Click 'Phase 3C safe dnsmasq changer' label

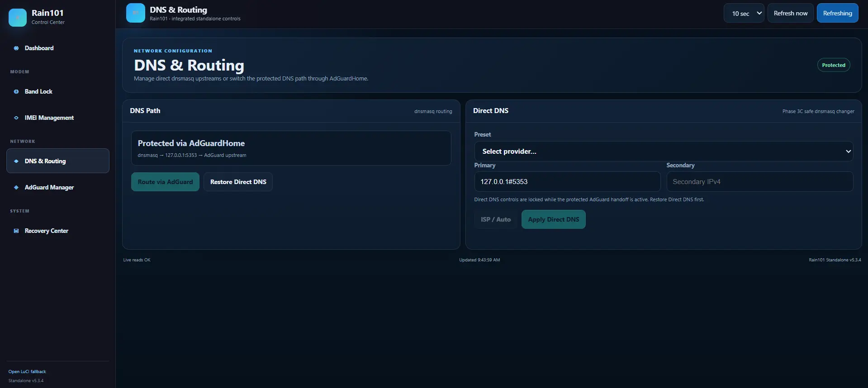tap(818, 111)
